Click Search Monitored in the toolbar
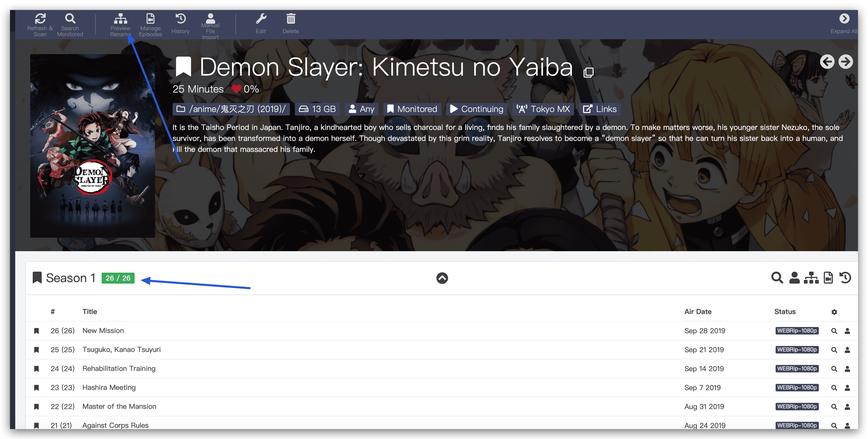Image resolution: width=868 pixels, height=439 pixels. [x=70, y=25]
